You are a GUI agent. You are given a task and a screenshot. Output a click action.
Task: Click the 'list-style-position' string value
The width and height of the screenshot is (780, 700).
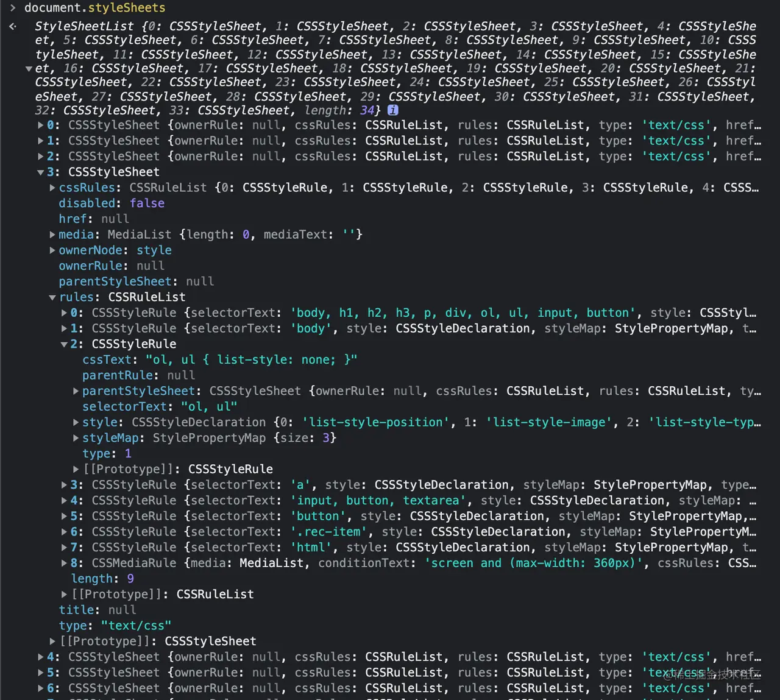tap(375, 422)
